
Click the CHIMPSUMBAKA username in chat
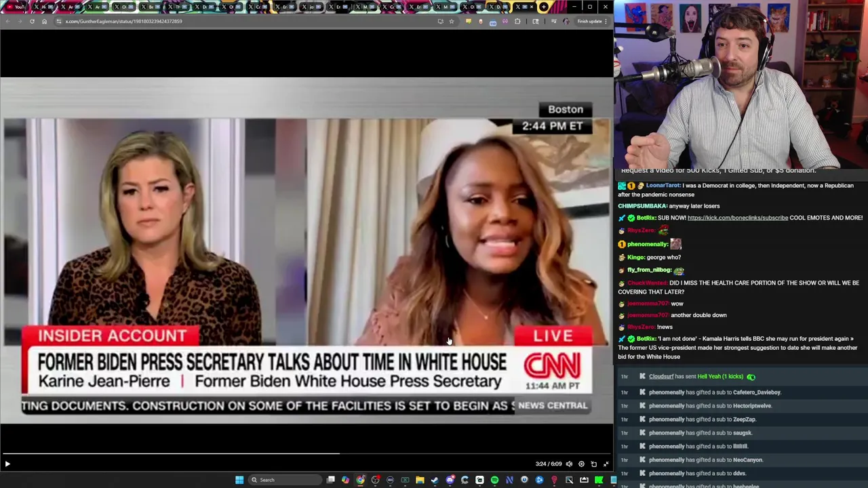[642, 206]
